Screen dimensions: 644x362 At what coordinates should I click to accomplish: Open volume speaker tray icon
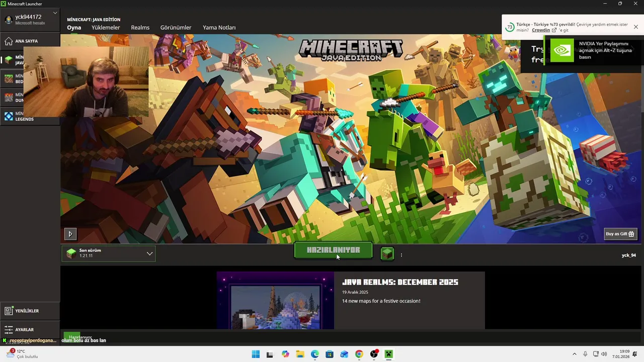(x=604, y=354)
